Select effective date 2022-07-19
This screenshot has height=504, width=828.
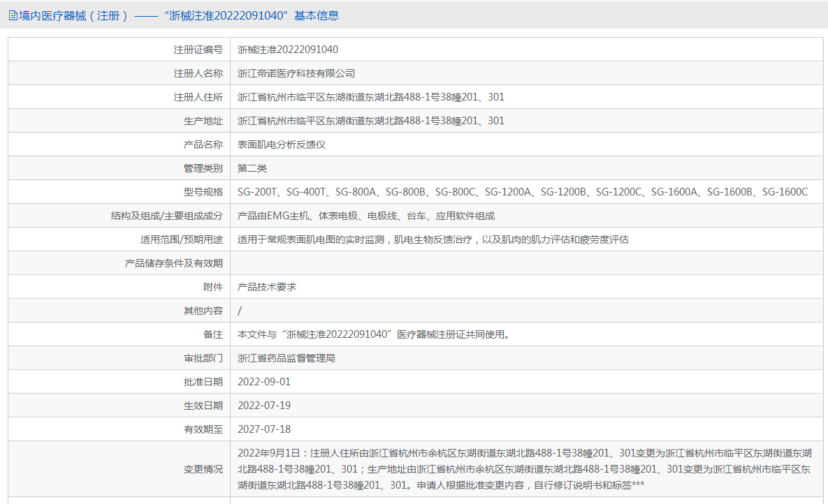264,406
